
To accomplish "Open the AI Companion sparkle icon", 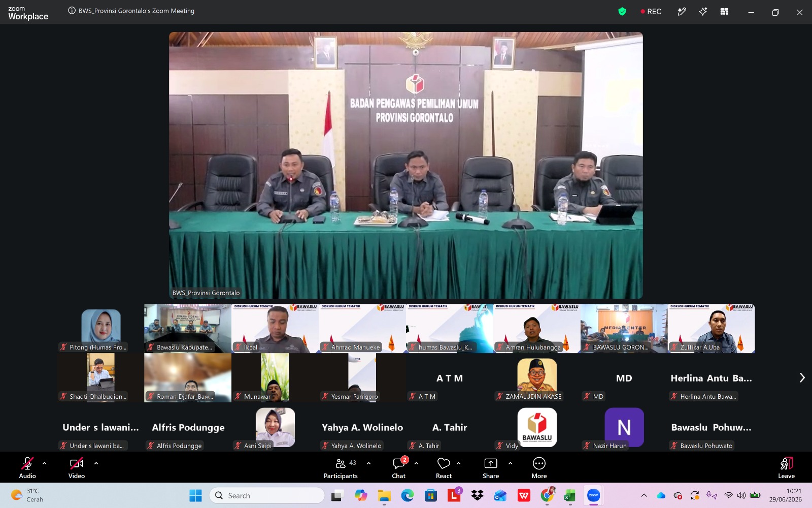I will [x=703, y=11].
